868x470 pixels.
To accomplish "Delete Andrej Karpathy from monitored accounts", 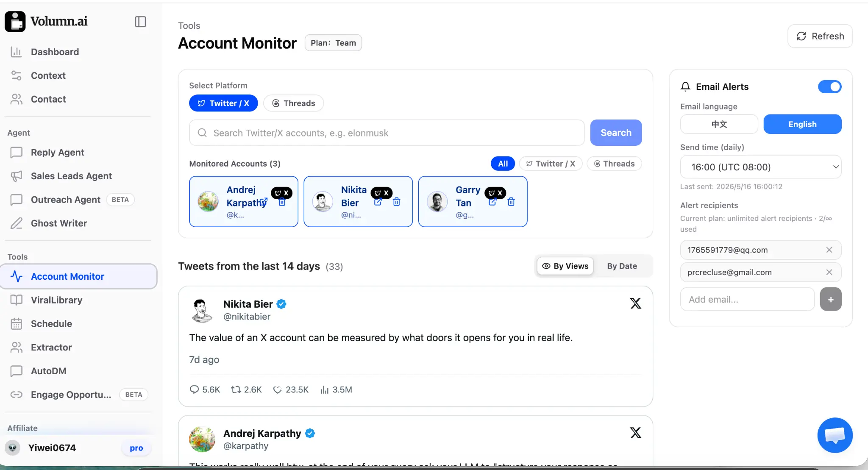I will pyautogui.click(x=282, y=202).
